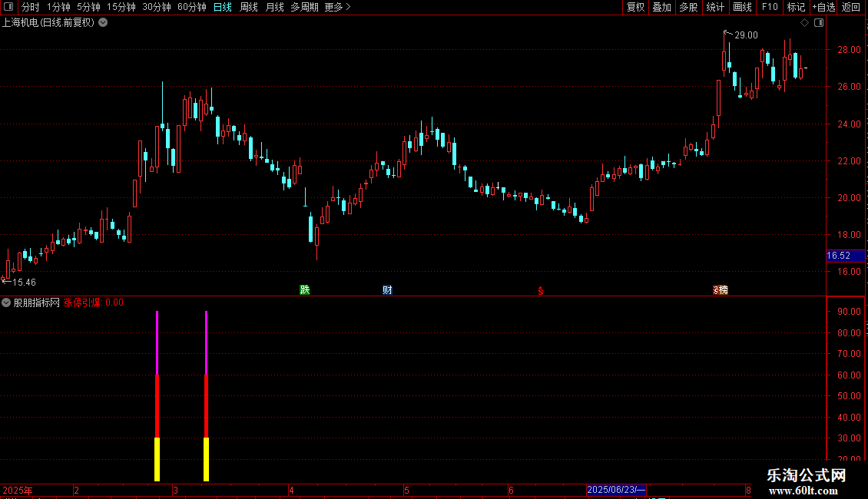Image resolution: width=868 pixels, height=499 pixels.
Task: Click the 15.46 low price annotation
Action: pyautogui.click(x=24, y=283)
